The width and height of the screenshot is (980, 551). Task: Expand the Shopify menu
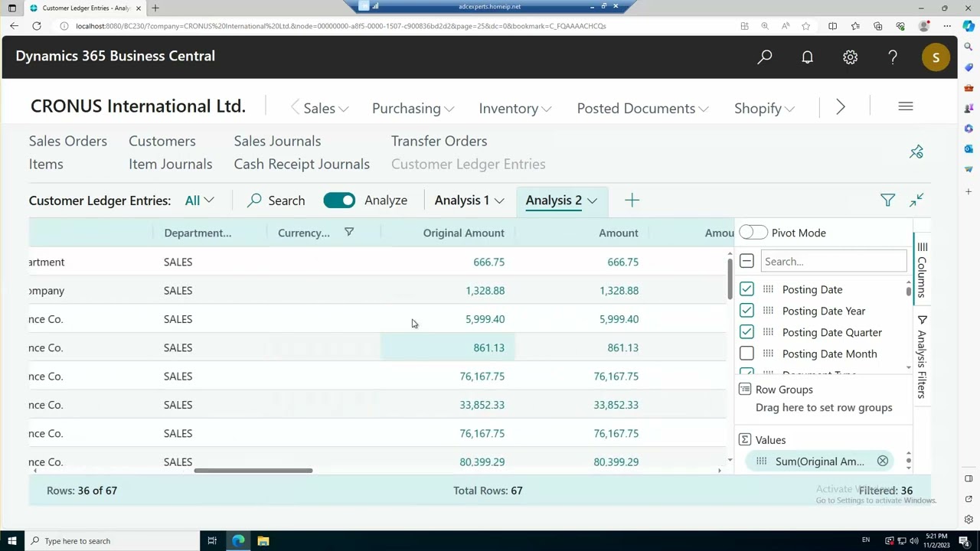tap(764, 108)
